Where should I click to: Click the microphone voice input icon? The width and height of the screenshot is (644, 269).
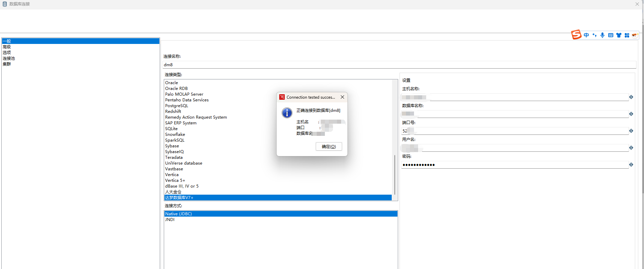click(x=602, y=35)
